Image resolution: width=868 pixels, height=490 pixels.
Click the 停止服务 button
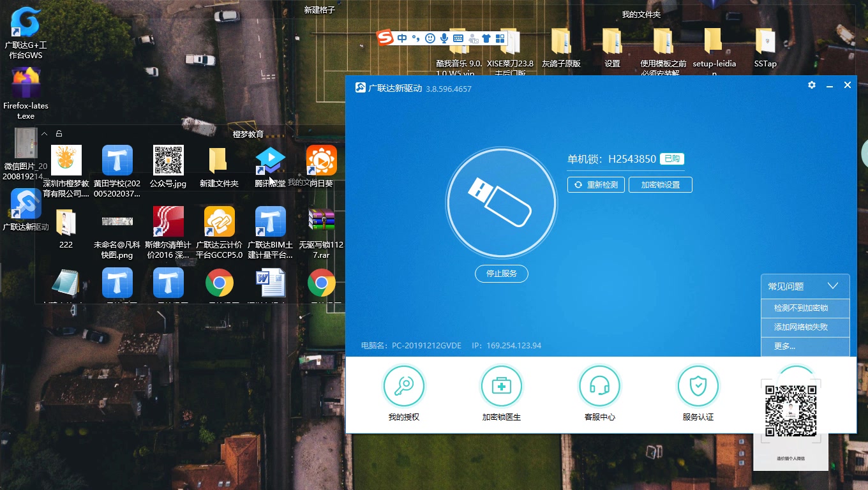click(502, 273)
